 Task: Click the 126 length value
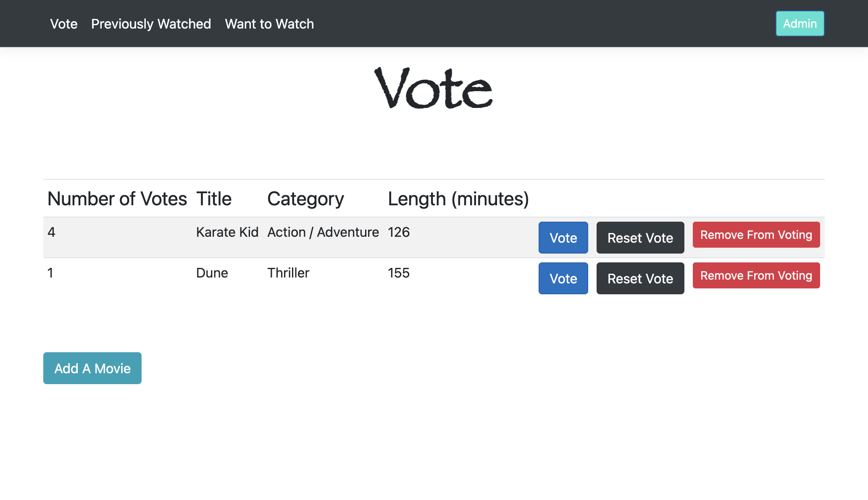tap(398, 232)
